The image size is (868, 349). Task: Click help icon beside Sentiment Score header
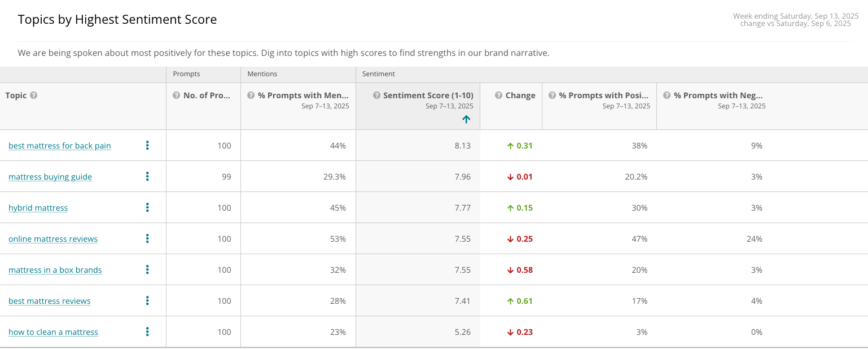click(x=376, y=95)
